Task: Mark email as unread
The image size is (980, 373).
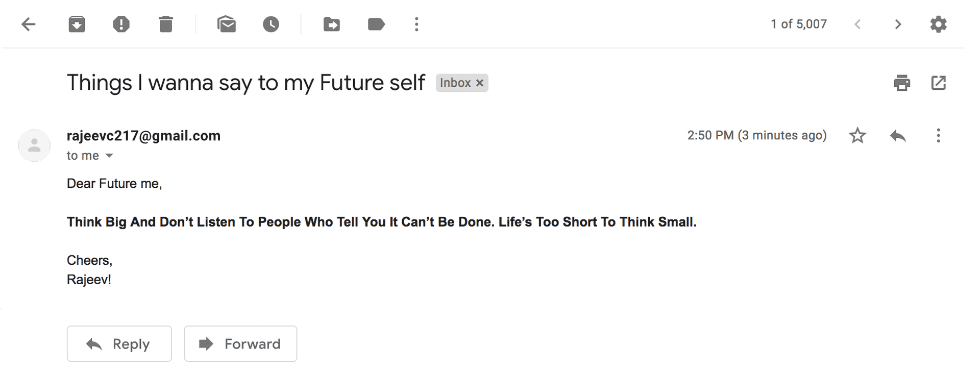Action: [227, 24]
